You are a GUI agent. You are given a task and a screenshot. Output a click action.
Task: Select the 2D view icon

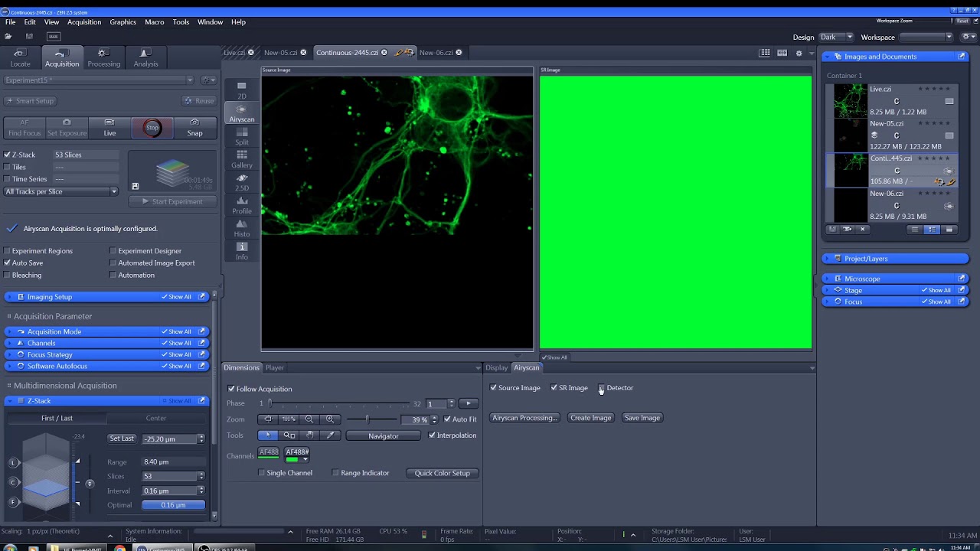point(241,90)
